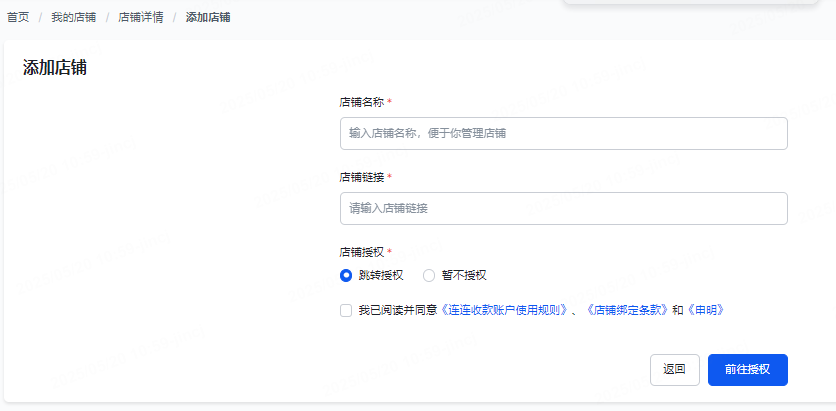
Task: Select the 跳转授权 radio option
Action: (x=346, y=275)
